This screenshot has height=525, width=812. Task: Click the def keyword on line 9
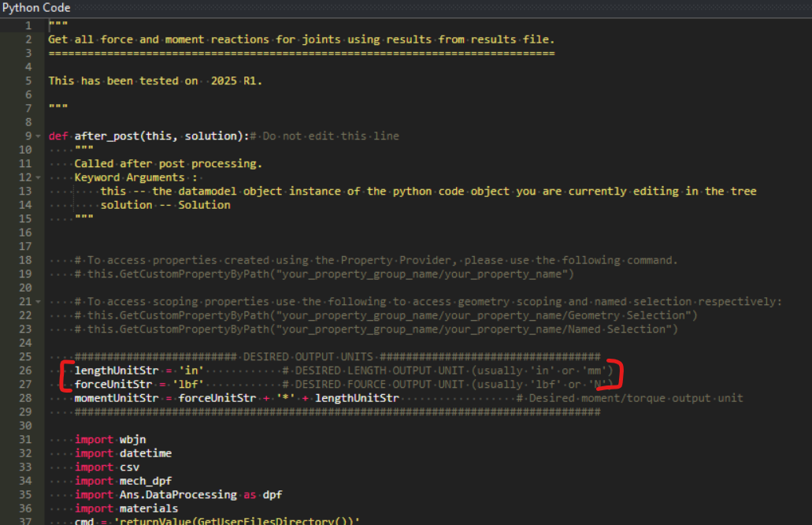[57, 135]
